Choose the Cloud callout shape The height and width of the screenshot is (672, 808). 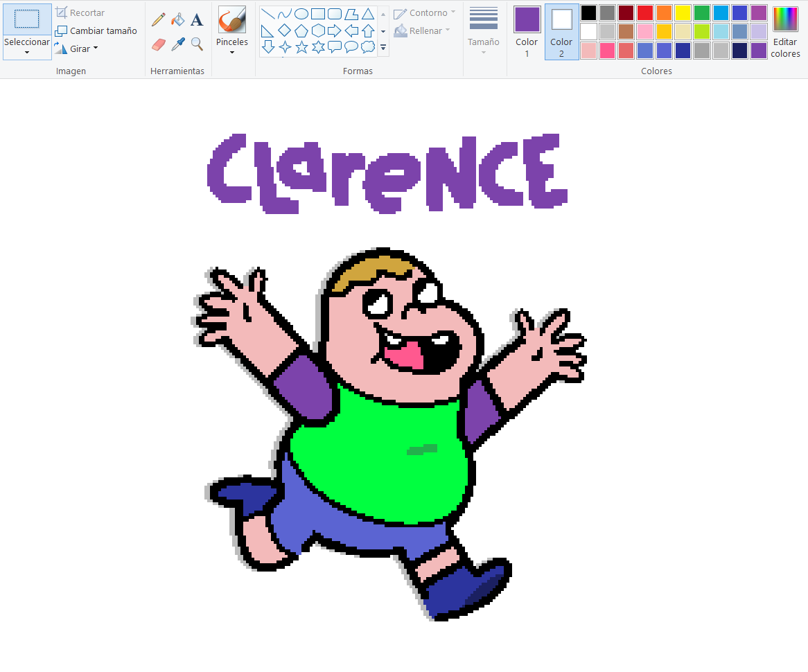tap(368, 47)
